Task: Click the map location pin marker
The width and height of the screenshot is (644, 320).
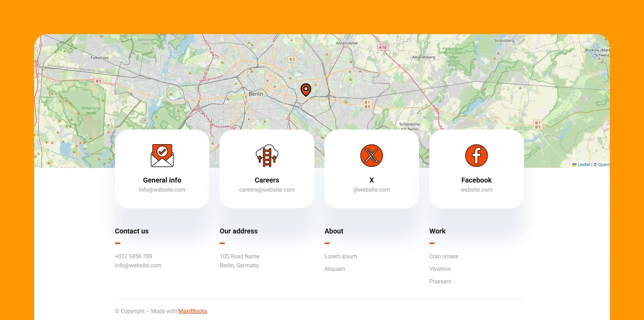Action: click(x=306, y=90)
